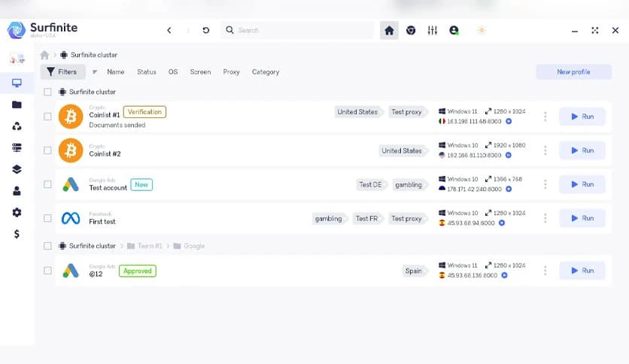Click the New profile button
The image size is (629, 364).
(x=573, y=72)
